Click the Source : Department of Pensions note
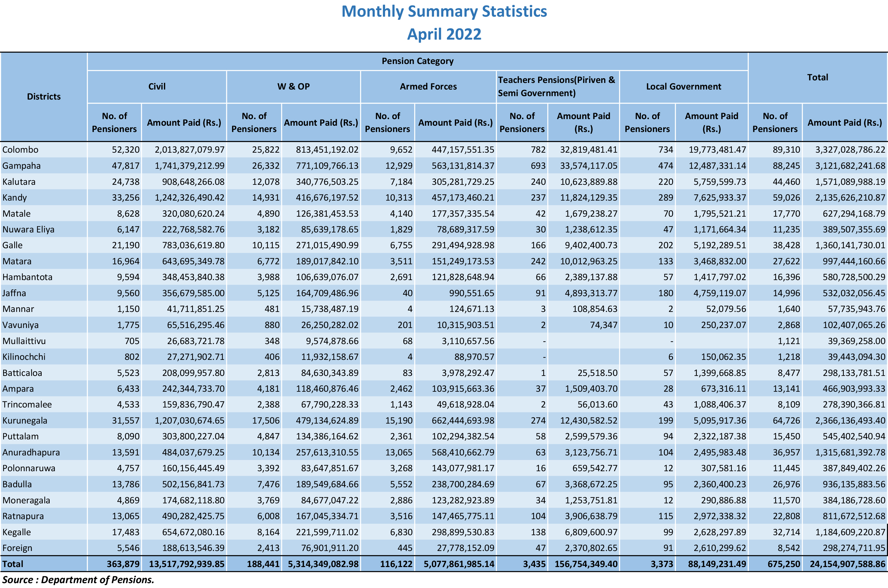This screenshot has height=588, width=888. (78, 580)
